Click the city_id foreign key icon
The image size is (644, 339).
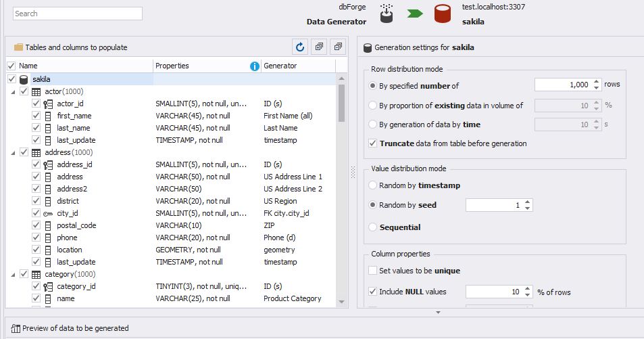tap(48, 214)
